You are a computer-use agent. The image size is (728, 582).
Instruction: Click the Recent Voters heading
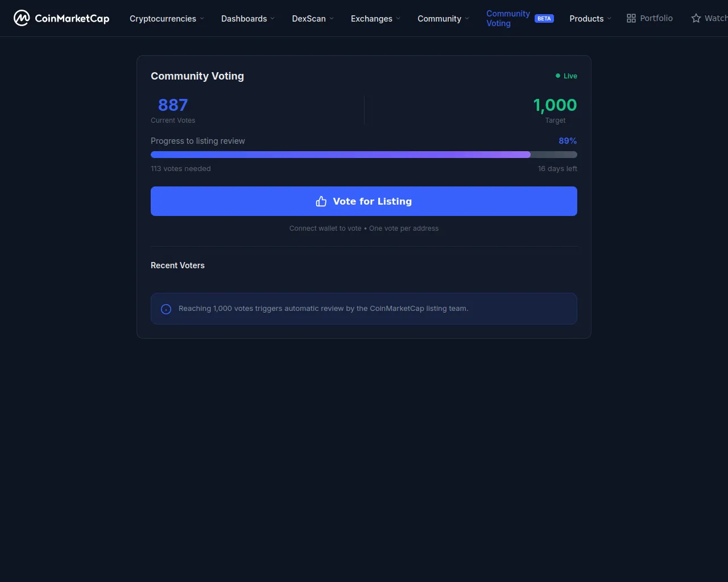177,265
